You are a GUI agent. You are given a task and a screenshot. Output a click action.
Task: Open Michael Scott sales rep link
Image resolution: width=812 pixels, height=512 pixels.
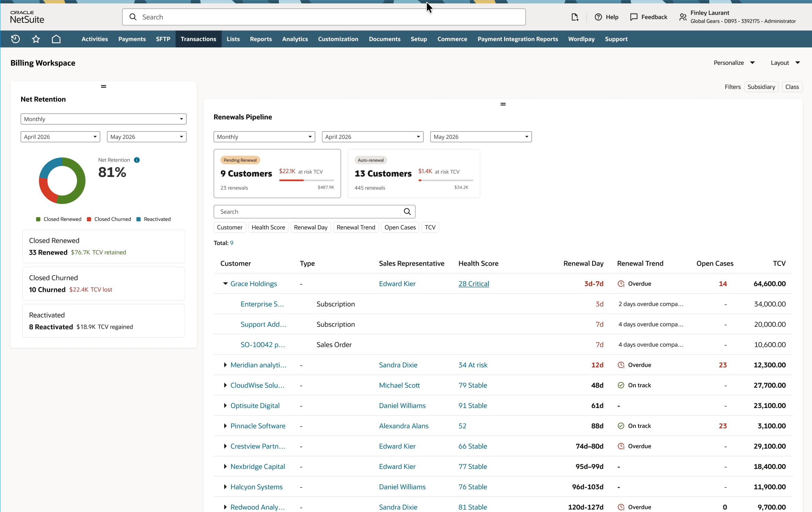coord(399,385)
